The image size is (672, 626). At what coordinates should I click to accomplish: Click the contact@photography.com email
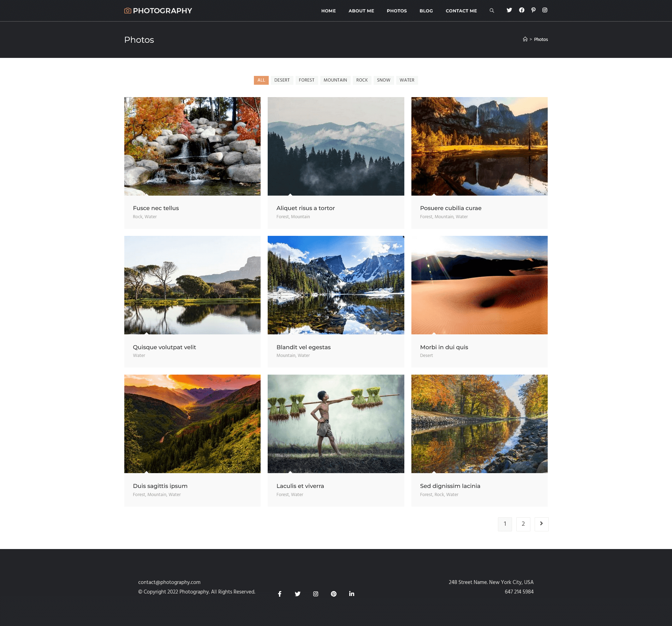click(x=169, y=582)
